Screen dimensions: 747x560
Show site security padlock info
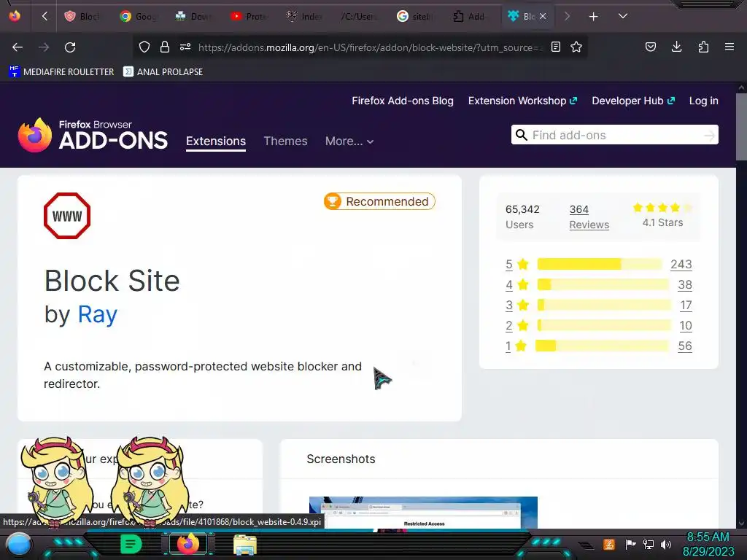click(x=165, y=47)
